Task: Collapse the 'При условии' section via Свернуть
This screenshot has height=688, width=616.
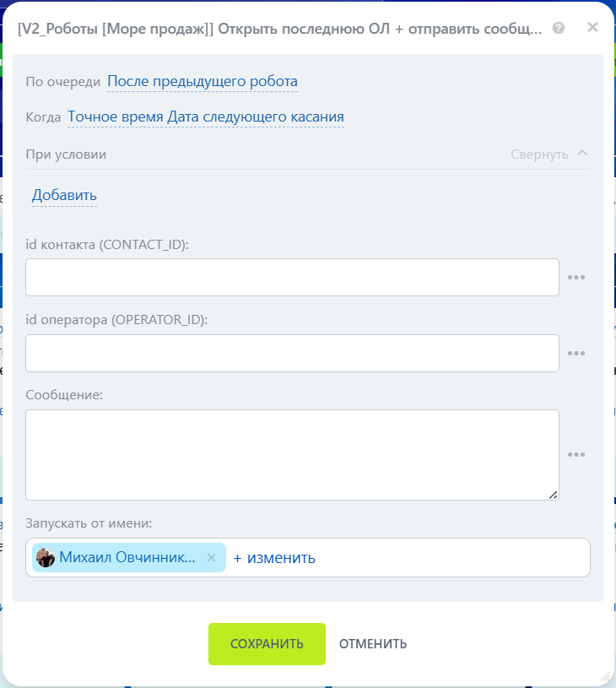Action: coord(539,154)
